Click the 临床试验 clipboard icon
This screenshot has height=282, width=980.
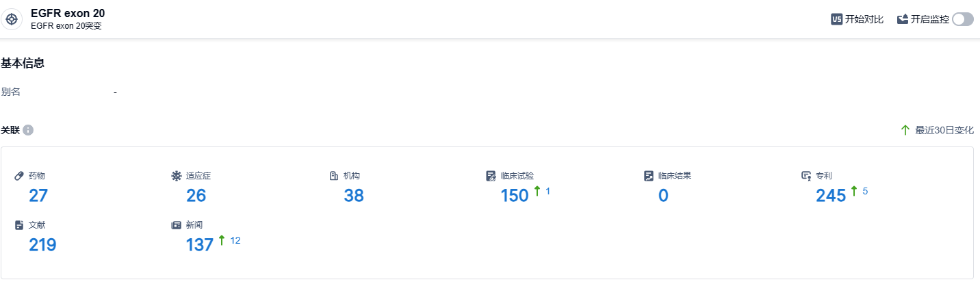(x=491, y=176)
